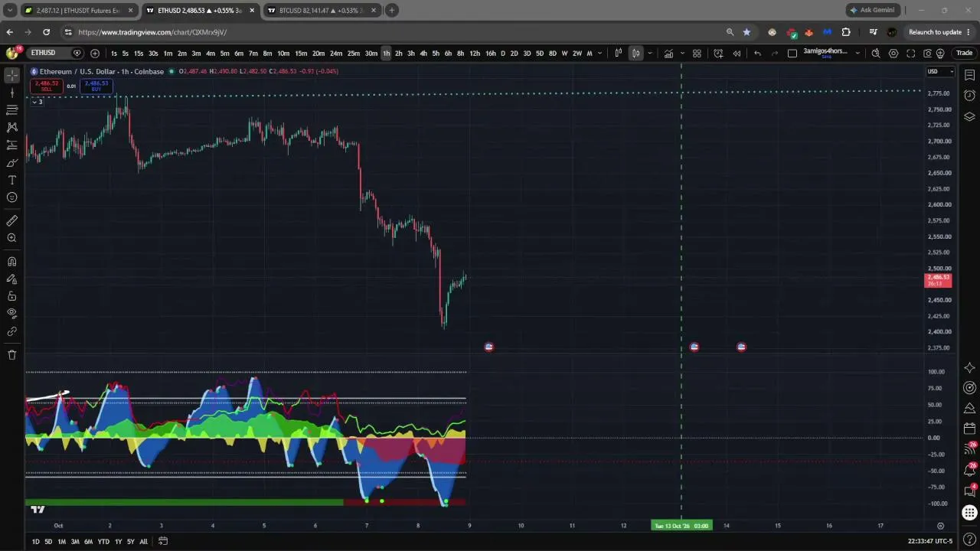Switch to the ETHUSDT Futures browser tab
Image resolution: width=980 pixels, height=551 pixels.
coord(79,11)
